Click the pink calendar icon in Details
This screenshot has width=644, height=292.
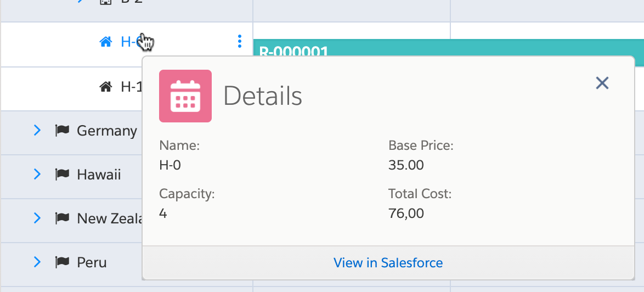point(185,96)
